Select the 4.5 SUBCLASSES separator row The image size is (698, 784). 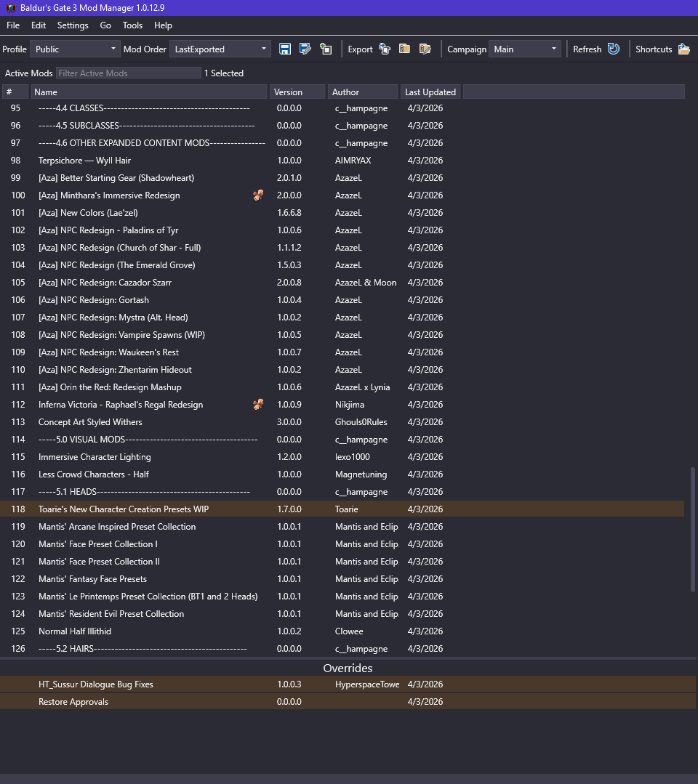click(342, 126)
